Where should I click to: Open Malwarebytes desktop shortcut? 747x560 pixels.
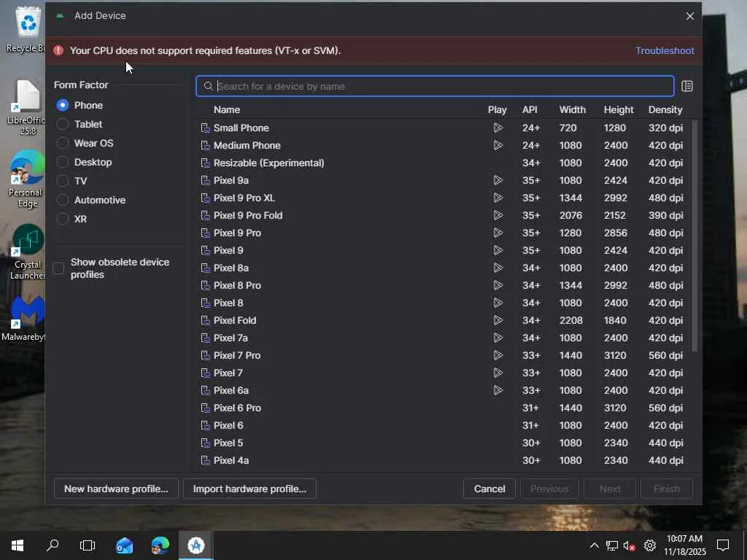click(24, 318)
